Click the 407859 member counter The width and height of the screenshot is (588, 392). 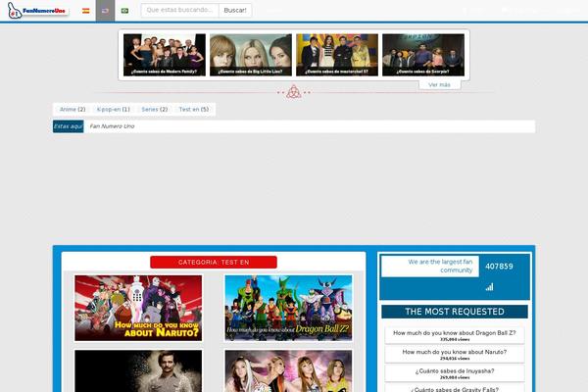[x=499, y=267]
